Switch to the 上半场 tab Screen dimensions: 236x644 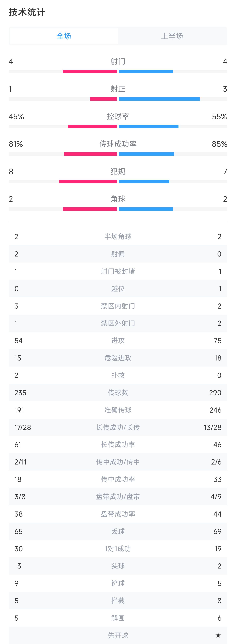[x=172, y=36]
